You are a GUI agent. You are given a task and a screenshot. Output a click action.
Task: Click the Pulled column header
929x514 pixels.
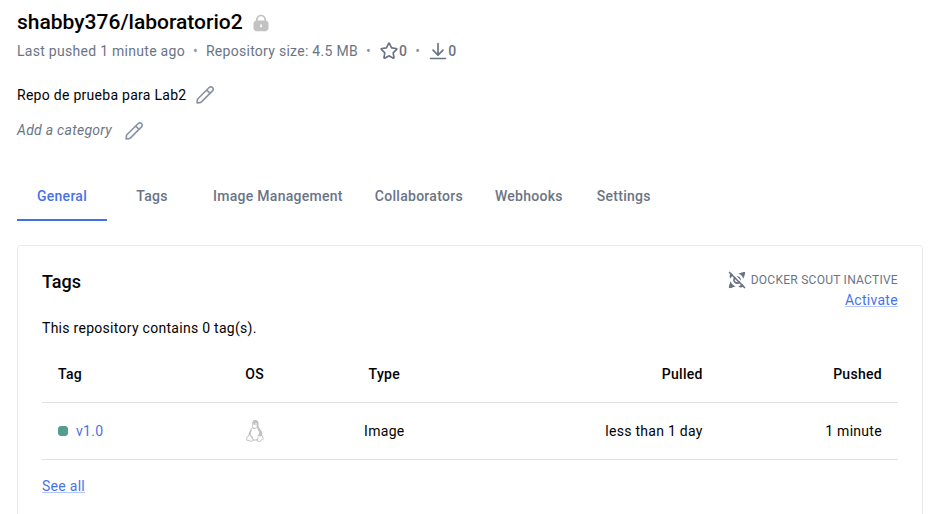click(682, 374)
